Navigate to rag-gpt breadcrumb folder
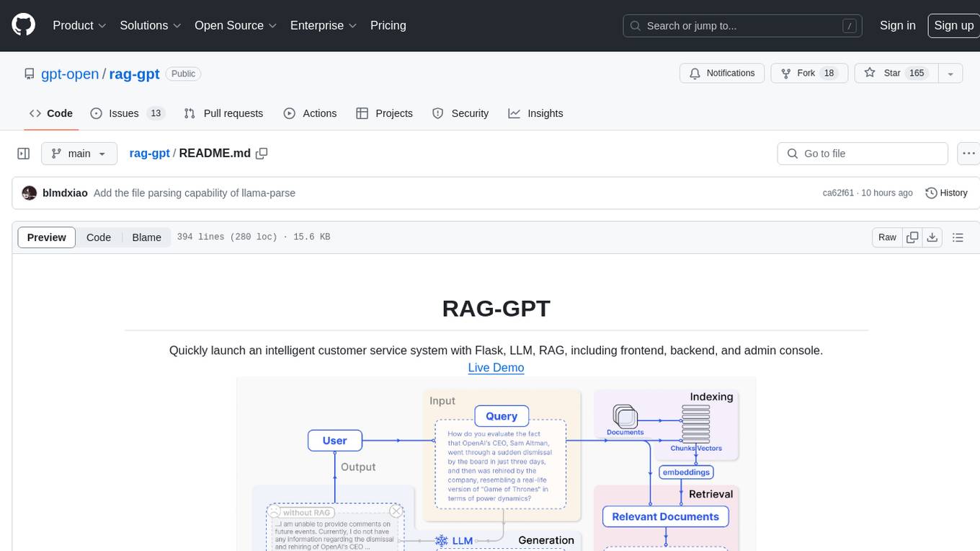This screenshot has height=551, width=980. point(149,154)
